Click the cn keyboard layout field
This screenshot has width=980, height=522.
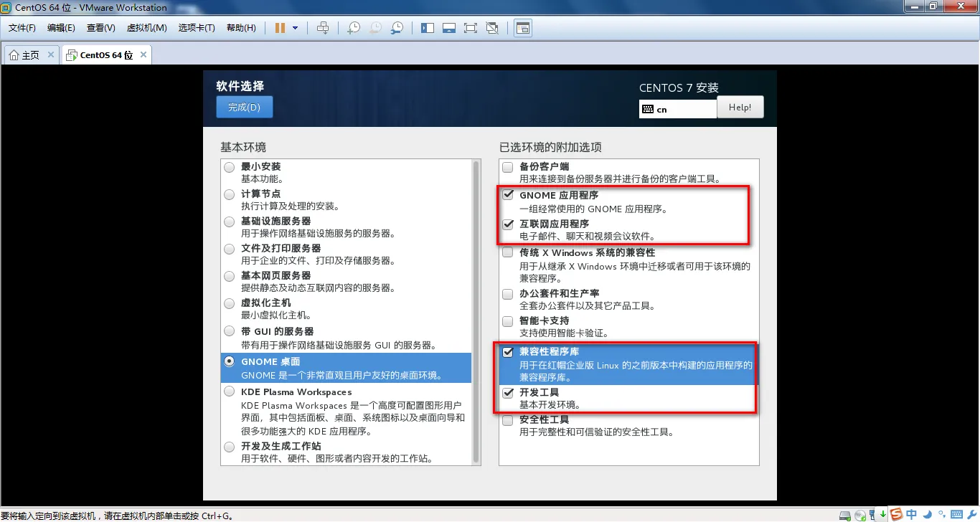pos(677,110)
